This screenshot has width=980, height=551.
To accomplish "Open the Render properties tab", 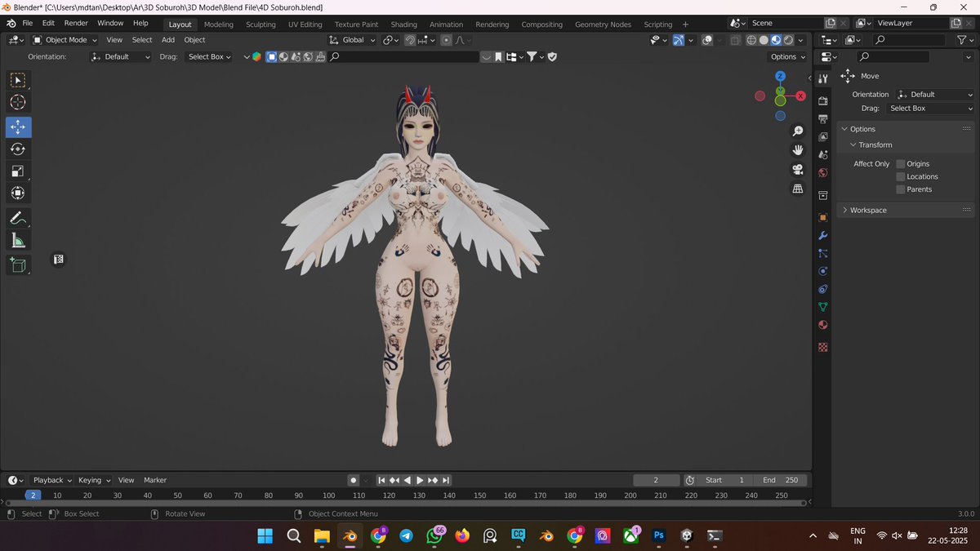I will coord(823,101).
